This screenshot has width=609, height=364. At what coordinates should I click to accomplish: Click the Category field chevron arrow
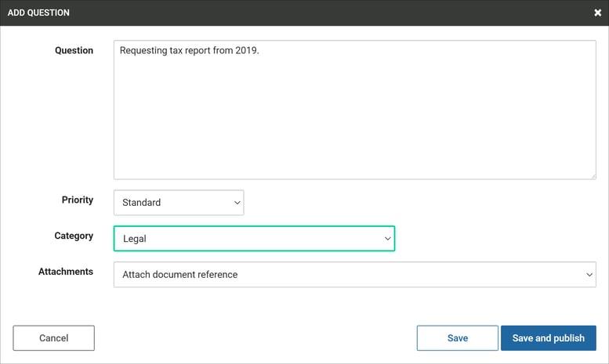tap(387, 239)
